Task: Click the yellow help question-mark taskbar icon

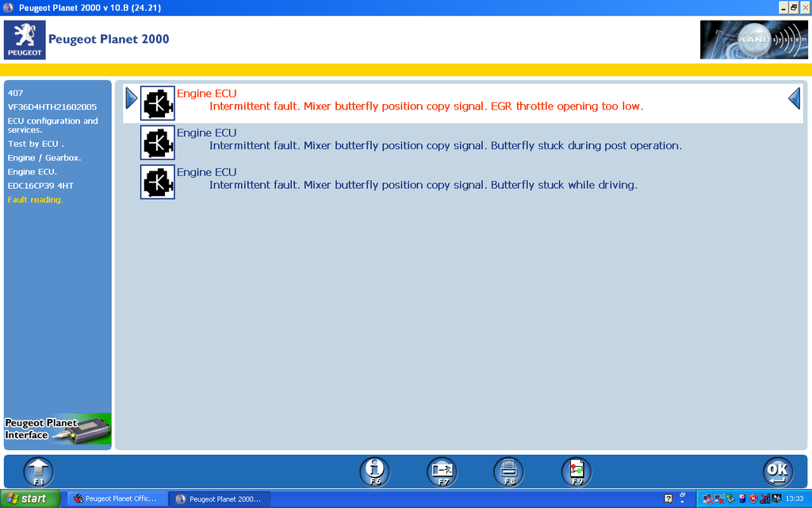Action: [668, 498]
